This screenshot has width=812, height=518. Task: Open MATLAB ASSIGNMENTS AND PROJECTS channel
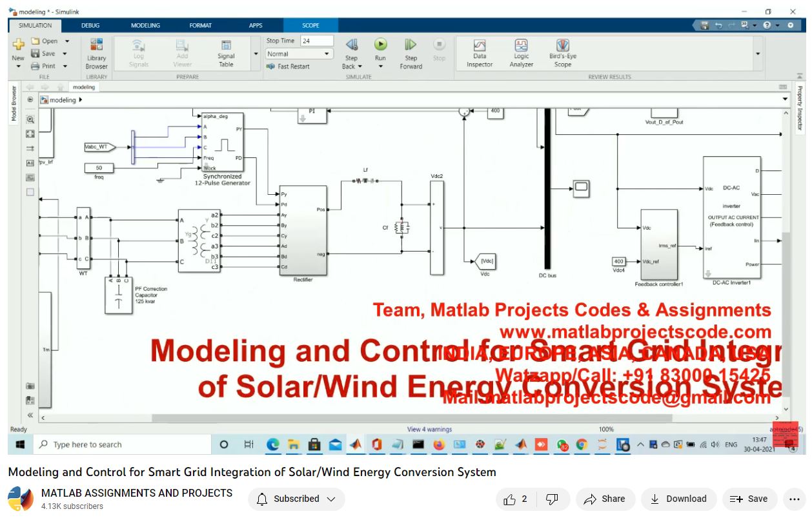137,493
